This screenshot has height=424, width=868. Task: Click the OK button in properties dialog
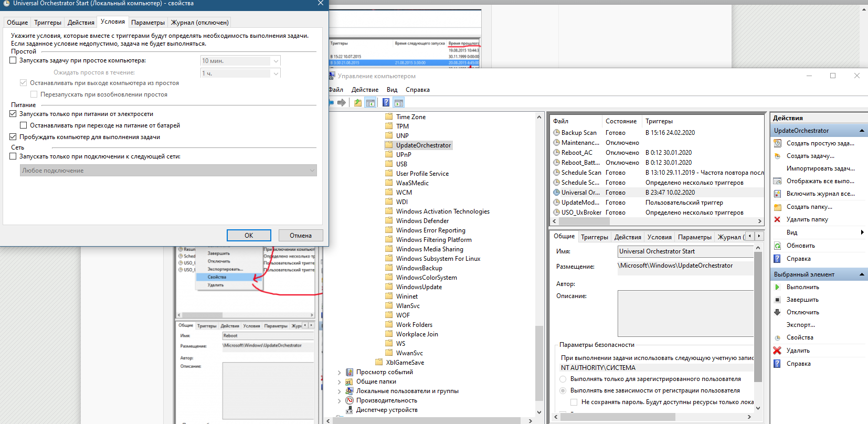[x=249, y=235]
